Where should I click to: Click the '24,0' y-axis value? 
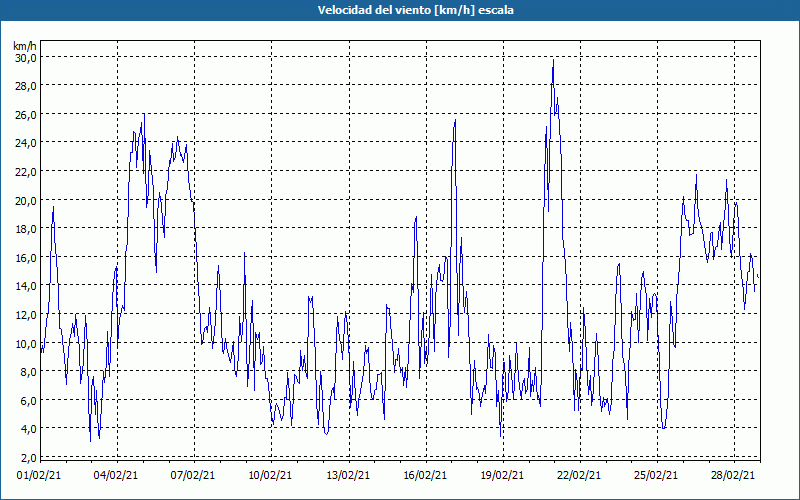point(26,143)
